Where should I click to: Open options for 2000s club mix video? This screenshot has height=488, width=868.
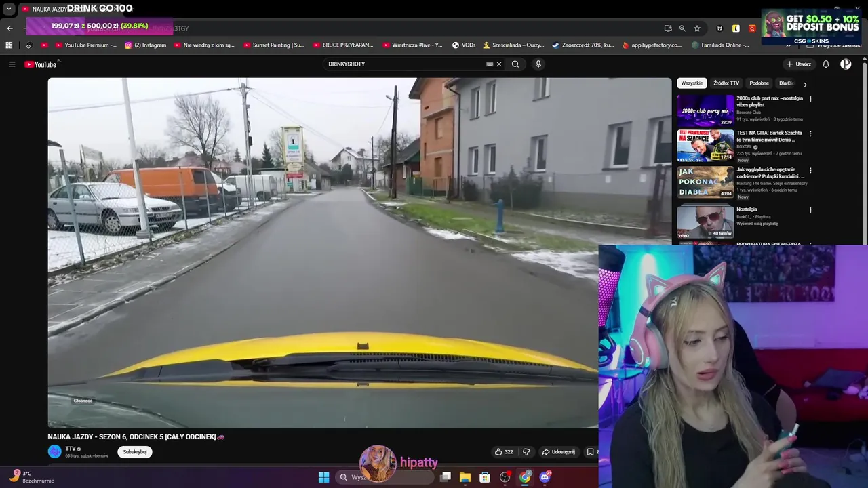click(810, 99)
